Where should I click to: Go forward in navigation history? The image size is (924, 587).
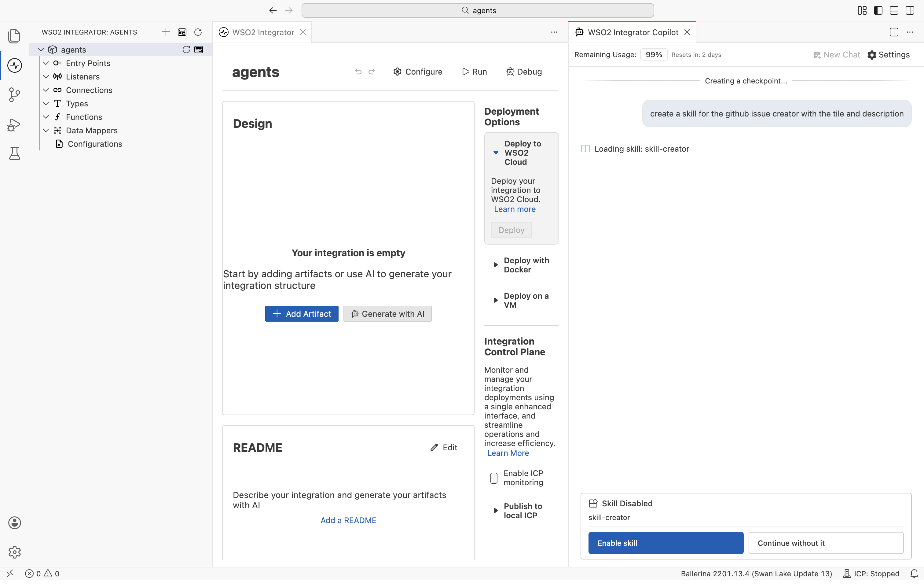coord(289,10)
